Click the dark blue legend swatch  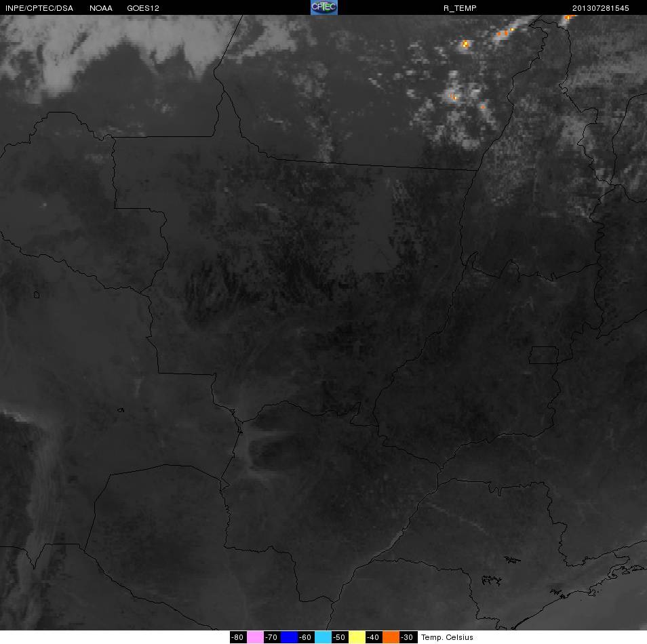tap(289, 637)
